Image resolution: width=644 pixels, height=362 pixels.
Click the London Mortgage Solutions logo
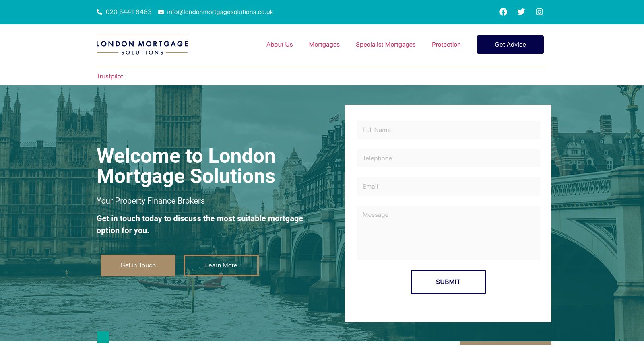[x=142, y=45]
